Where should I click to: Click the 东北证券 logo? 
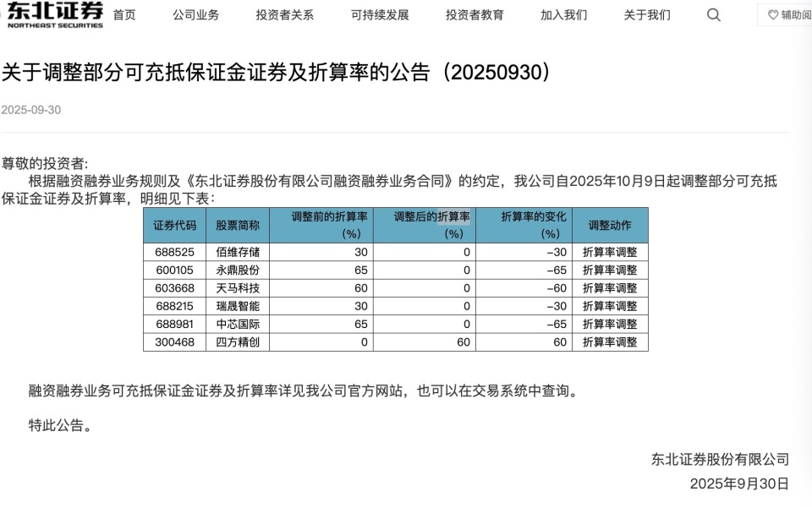[x=51, y=15]
